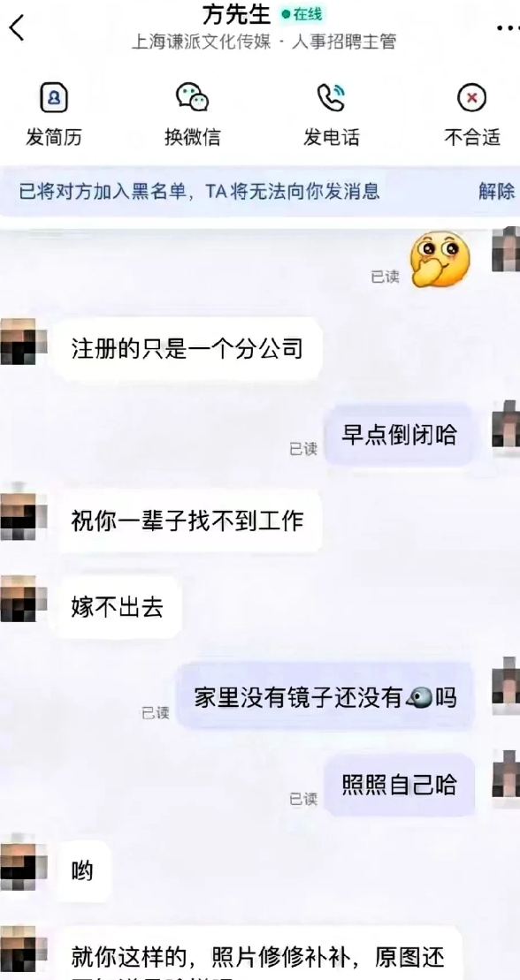Tap company title 上海谦派文化传媒 subtitle
The width and height of the screenshot is (520, 980).
coord(201,42)
